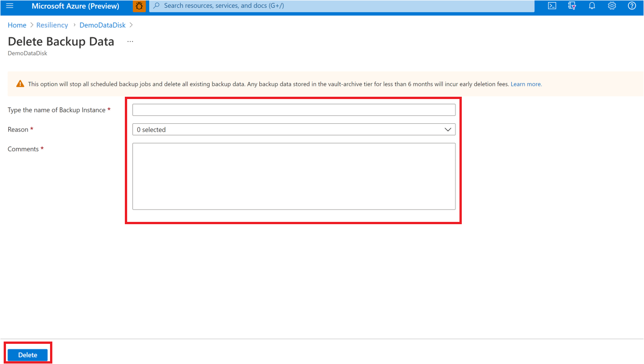Open DemoDataDisk in the breadcrumb
This screenshot has height=364, width=644.
[102, 25]
